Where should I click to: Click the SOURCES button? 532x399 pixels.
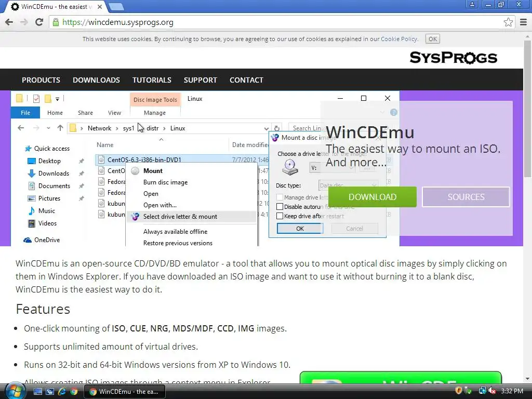pyautogui.click(x=466, y=197)
